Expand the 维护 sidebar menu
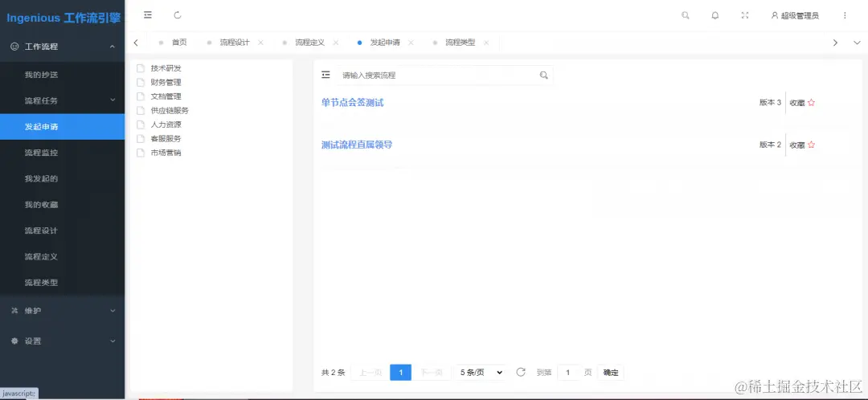Image resolution: width=868 pixels, height=400 pixels. click(62, 311)
